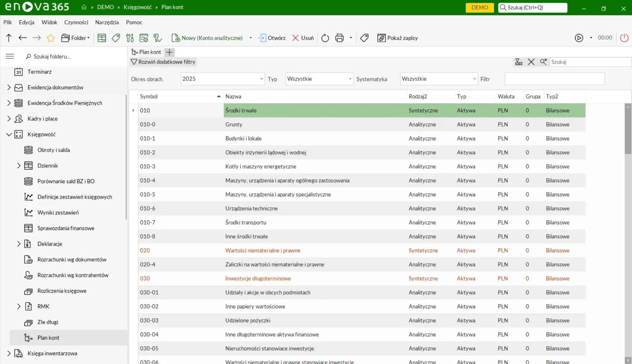Click the favorites star icon in toolbar
Viewport: 632px width, 364px height.
tap(50, 38)
